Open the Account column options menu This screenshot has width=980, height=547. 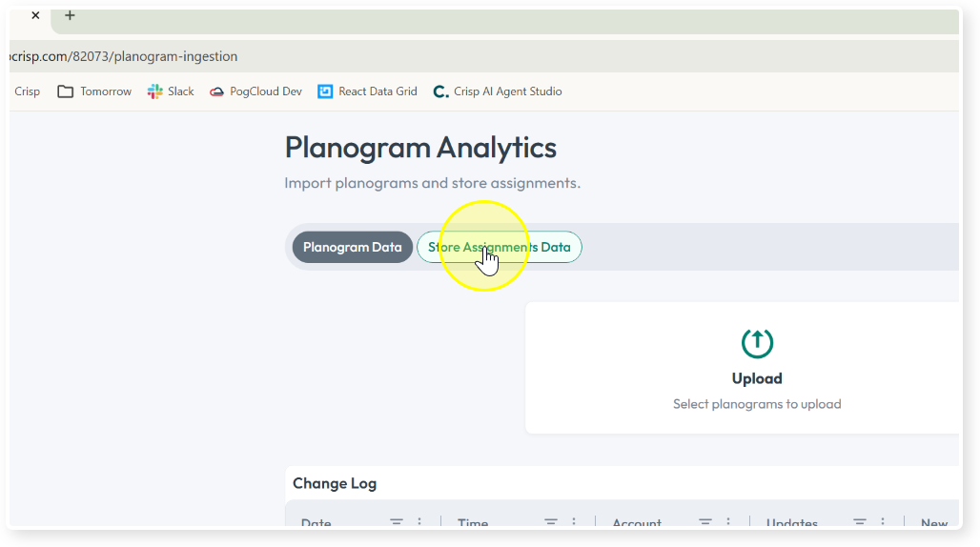[728, 522]
